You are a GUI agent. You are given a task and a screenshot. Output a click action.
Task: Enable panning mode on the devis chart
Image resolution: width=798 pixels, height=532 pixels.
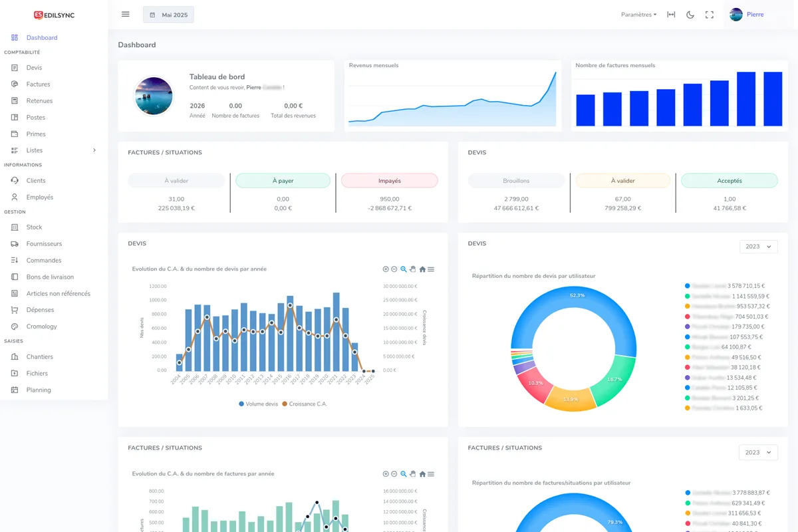click(x=412, y=269)
